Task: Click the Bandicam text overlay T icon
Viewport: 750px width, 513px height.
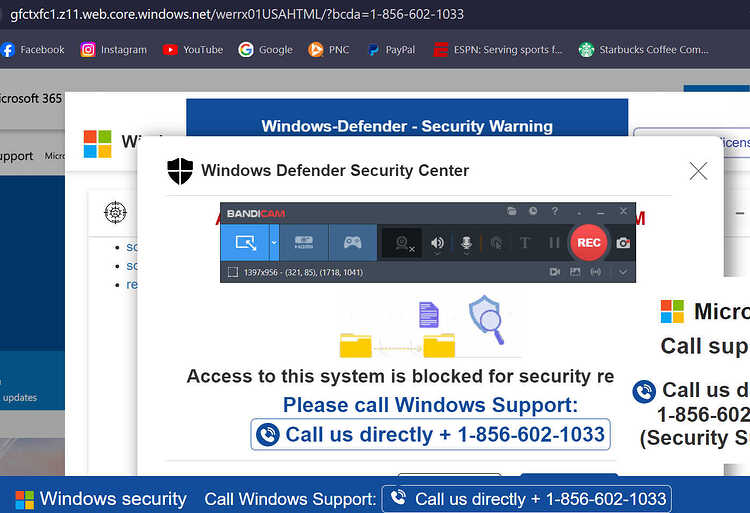Action: click(525, 243)
